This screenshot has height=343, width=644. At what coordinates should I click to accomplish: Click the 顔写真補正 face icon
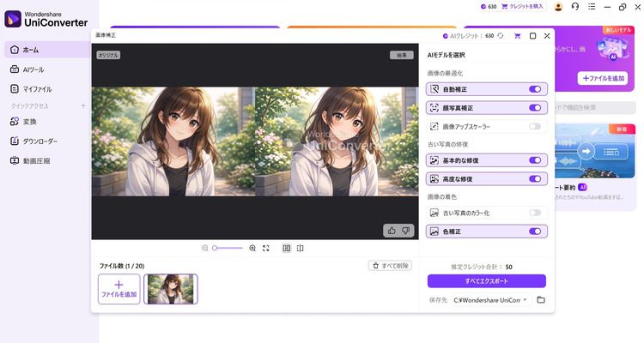point(434,107)
